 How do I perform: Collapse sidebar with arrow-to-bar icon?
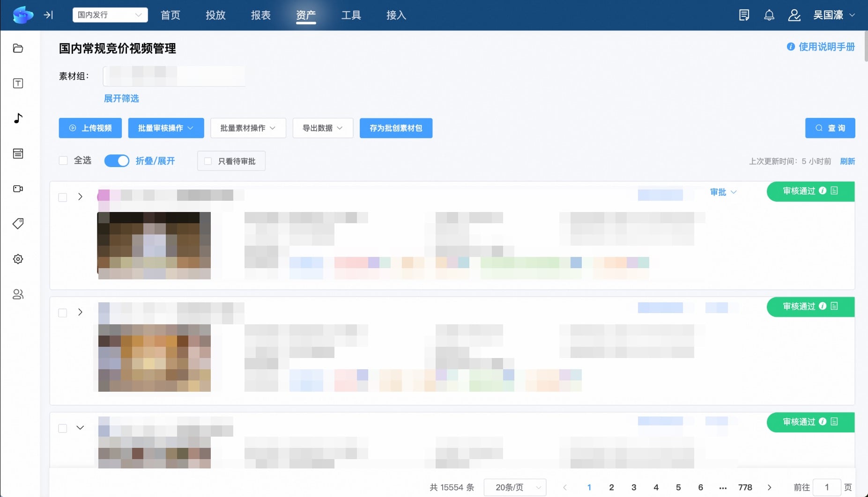tap(48, 15)
